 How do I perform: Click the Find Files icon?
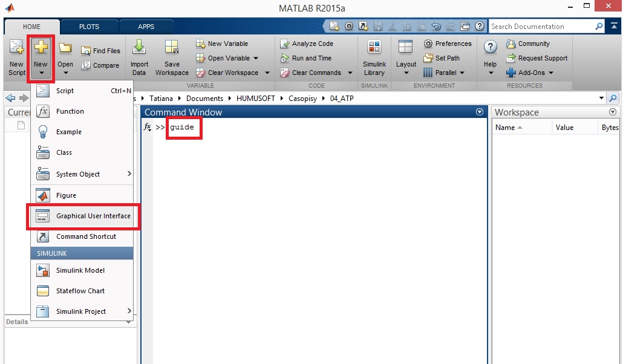tap(85, 51)
